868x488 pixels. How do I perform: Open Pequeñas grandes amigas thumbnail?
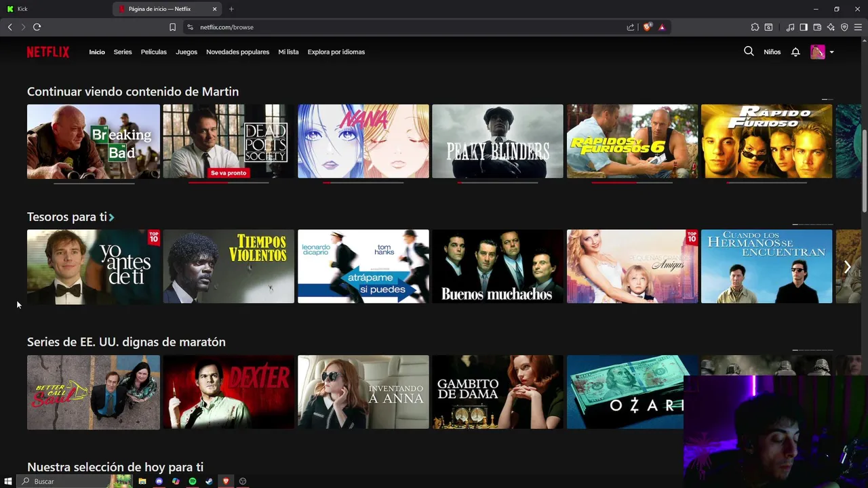632,266
